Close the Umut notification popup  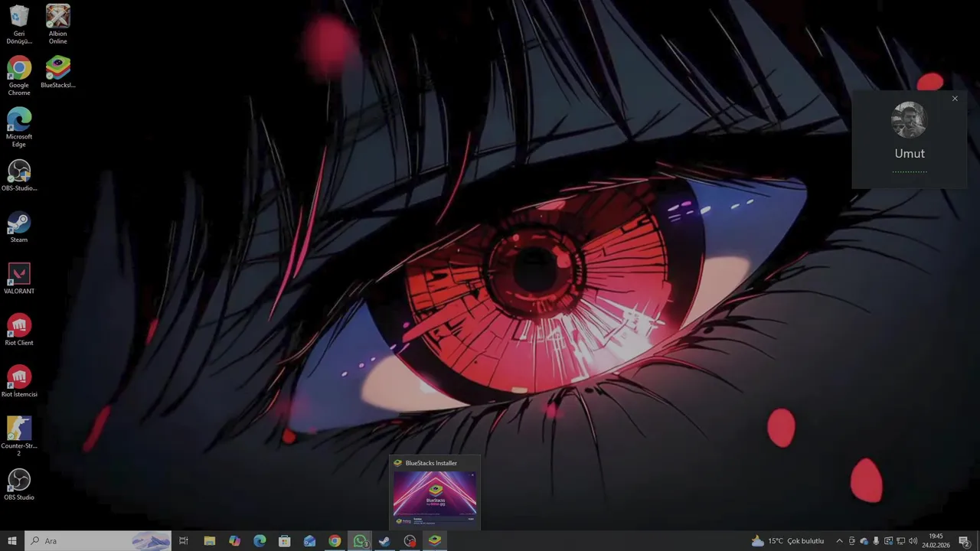[955, 99]
